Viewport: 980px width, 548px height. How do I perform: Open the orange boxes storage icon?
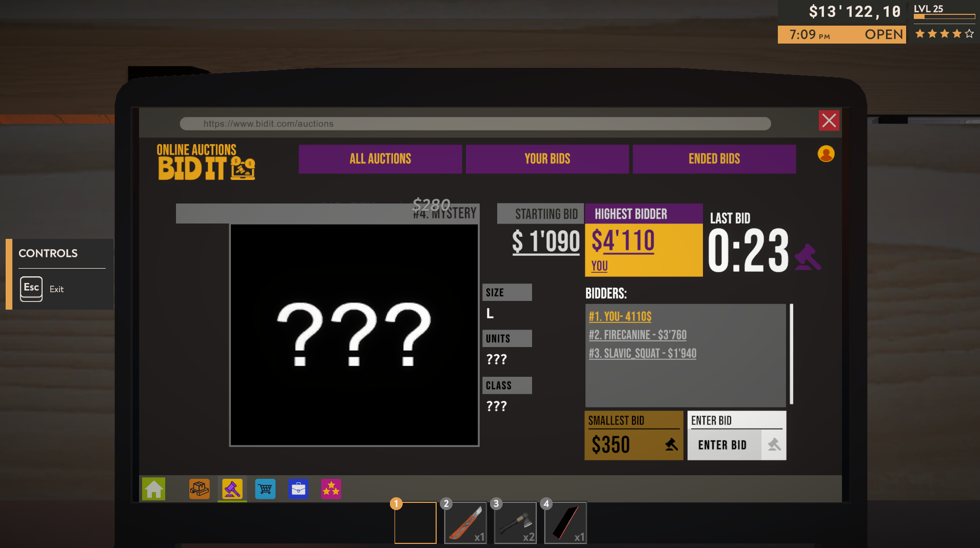[199, 489]
